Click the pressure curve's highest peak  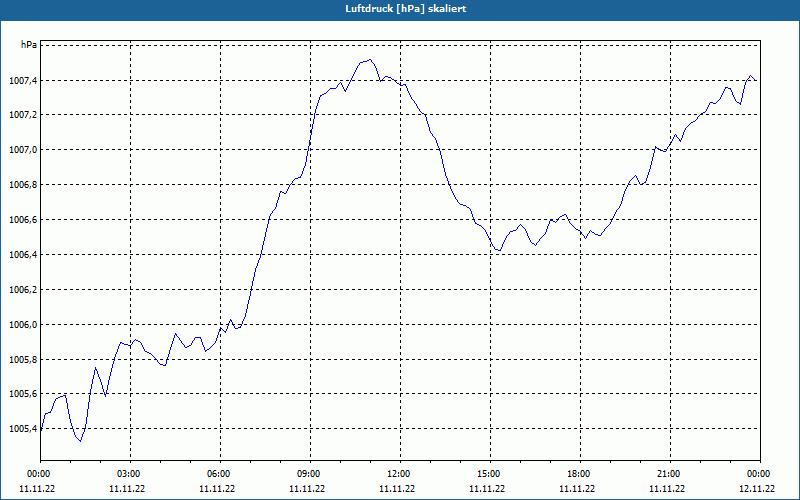[x=370, y=60]
